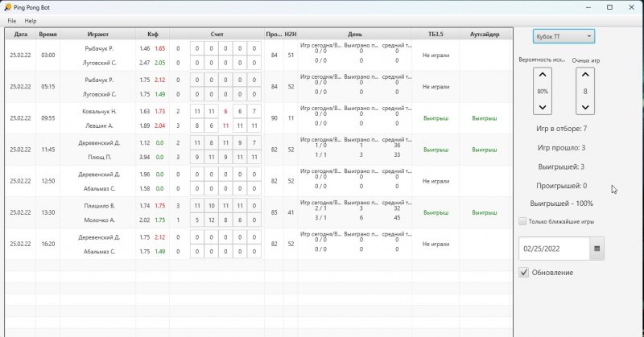Viewport: 644px width, 337px height.
Task: Increase the probability spinner value
Action: pos(543,75)
